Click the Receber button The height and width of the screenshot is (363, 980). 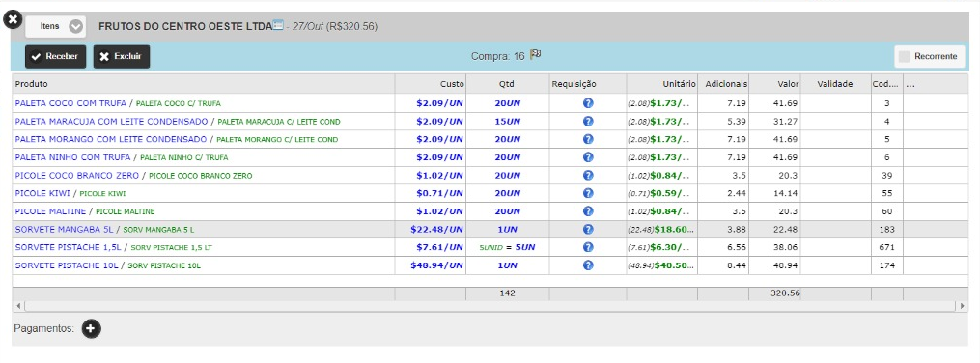(55, 56)
